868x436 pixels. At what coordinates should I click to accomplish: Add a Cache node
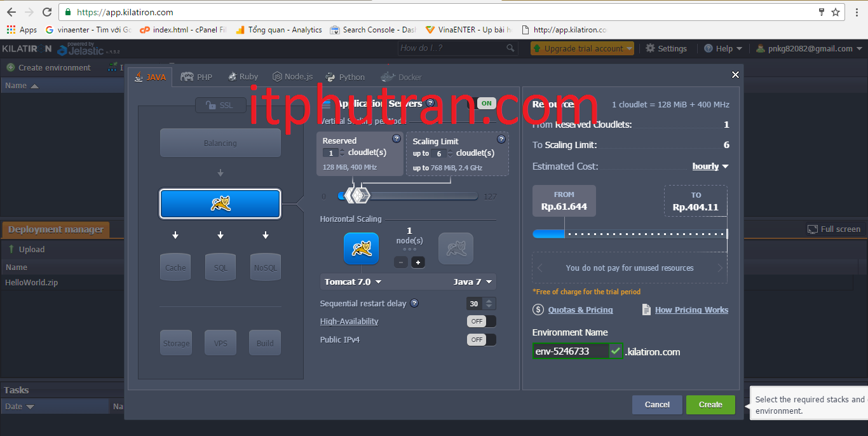point(175,267)
